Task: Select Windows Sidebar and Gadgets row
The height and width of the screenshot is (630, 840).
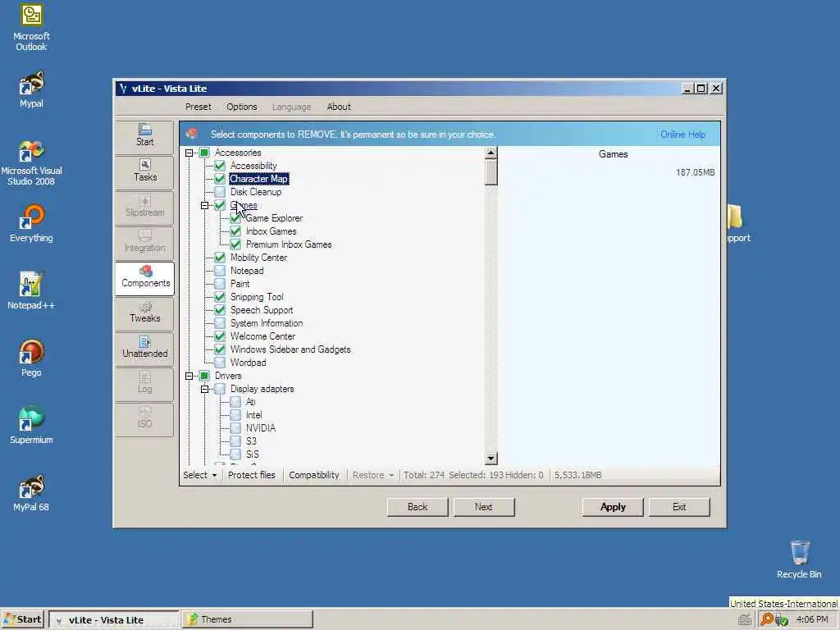Action: [290, 349]
